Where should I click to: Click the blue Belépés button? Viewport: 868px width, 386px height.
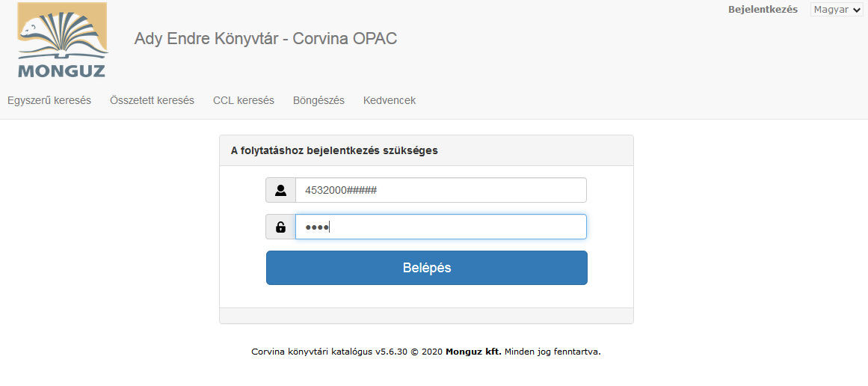tap(427, 268)
